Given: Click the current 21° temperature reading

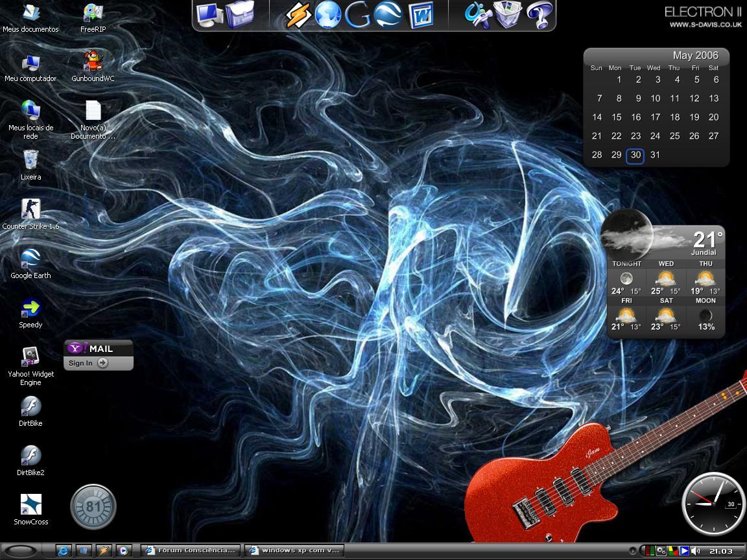Looking at the screenshot, I should click(x=707, y=239).
